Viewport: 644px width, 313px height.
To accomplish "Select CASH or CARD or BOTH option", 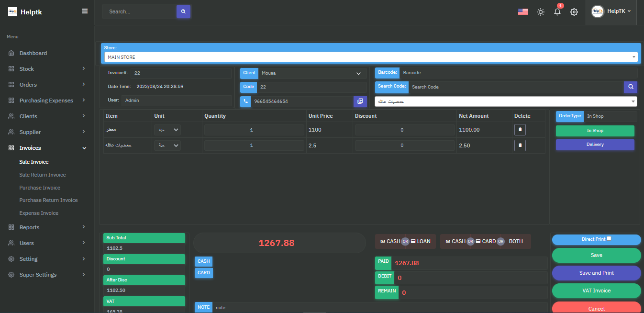I will 485,242.
